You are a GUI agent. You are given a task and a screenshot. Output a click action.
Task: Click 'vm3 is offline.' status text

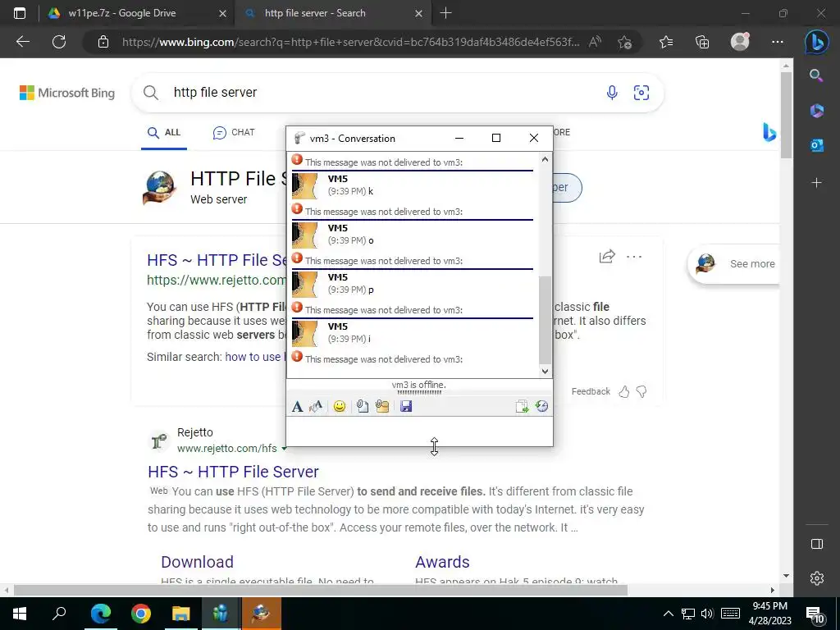[x=419, y=385]
